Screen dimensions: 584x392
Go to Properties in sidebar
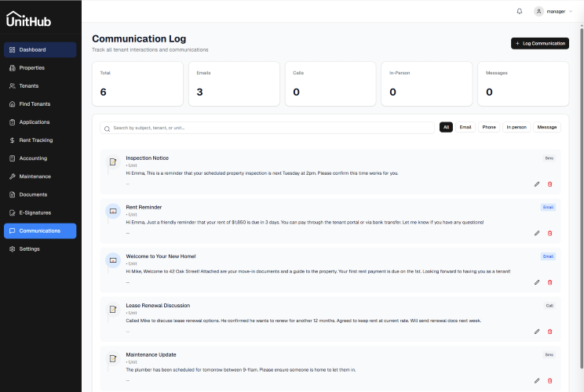[x=40, y=67]
